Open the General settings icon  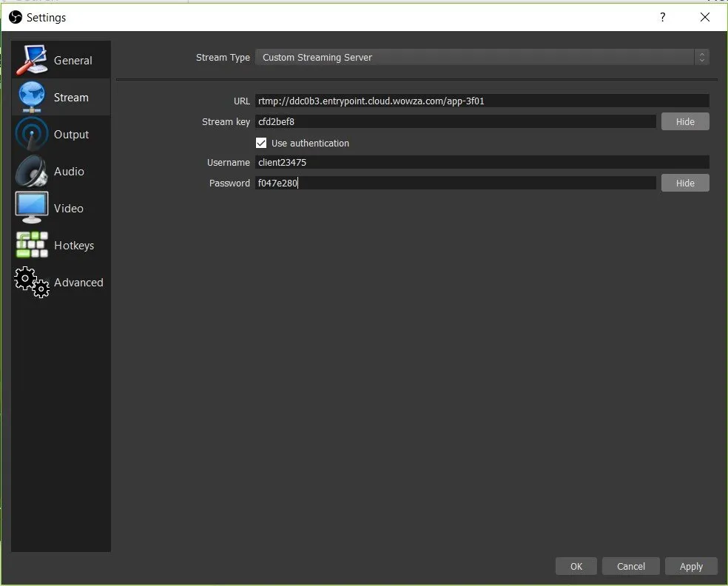point(32,60)
